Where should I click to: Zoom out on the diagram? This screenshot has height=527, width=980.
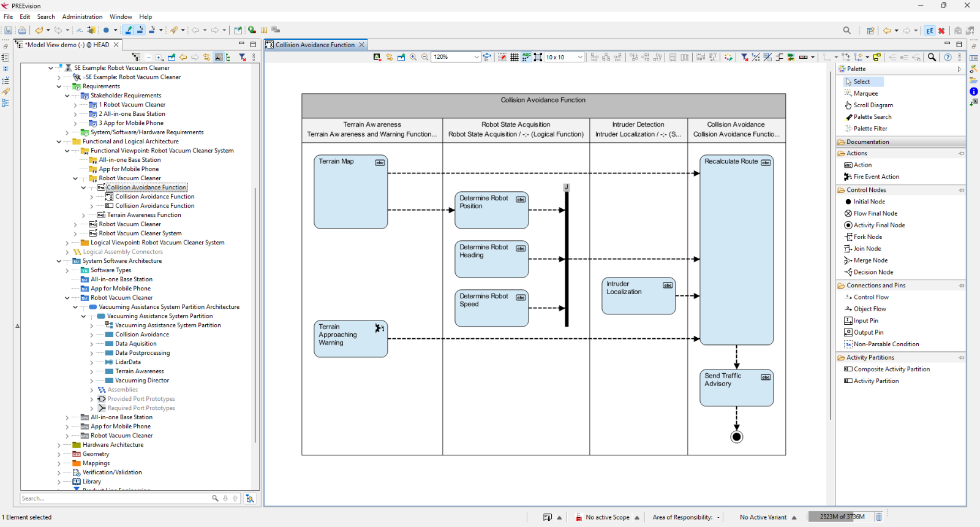pyautogui.click(x=425, y=57)
